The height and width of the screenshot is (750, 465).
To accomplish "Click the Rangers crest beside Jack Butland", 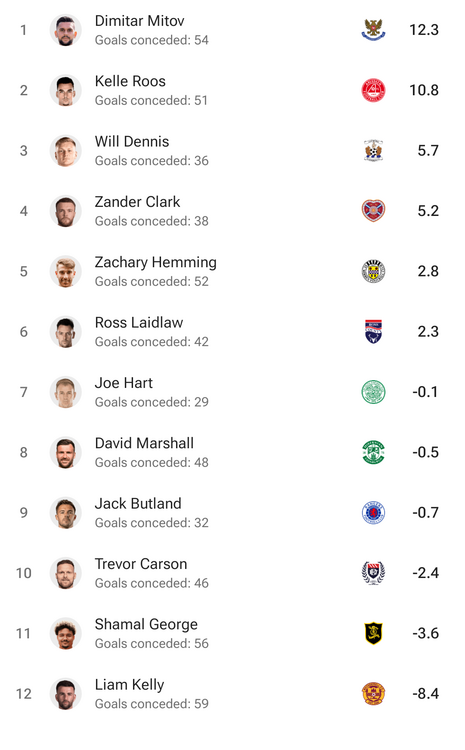I will [x=373, y=512].
